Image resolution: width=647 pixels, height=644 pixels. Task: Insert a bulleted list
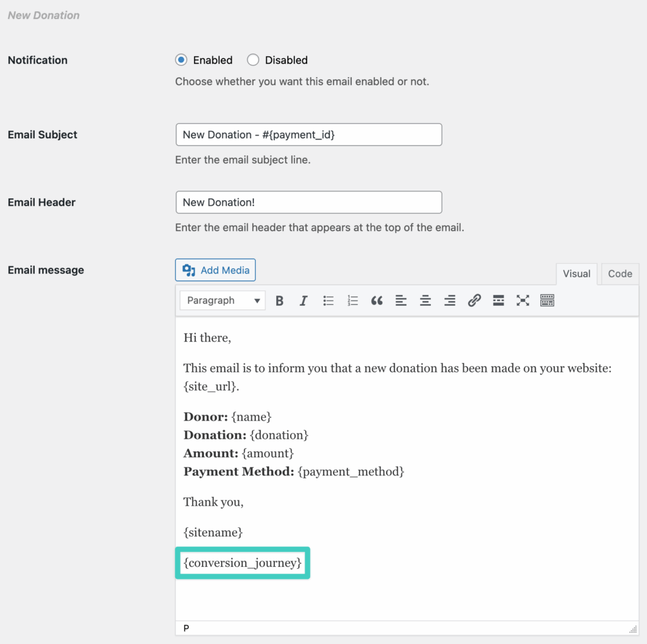tap(329, 301)
